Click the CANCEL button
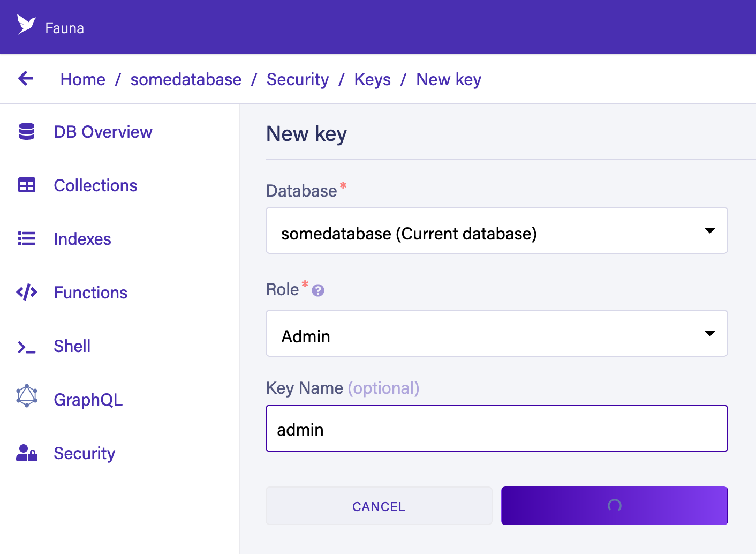Viewport: 756px width, 554px height. point(379,506)
